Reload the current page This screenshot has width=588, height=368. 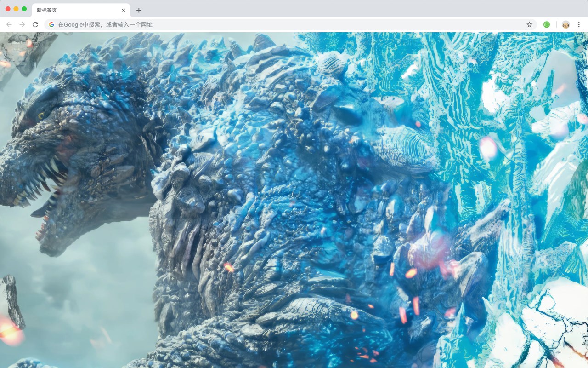[x=35, y=24]
